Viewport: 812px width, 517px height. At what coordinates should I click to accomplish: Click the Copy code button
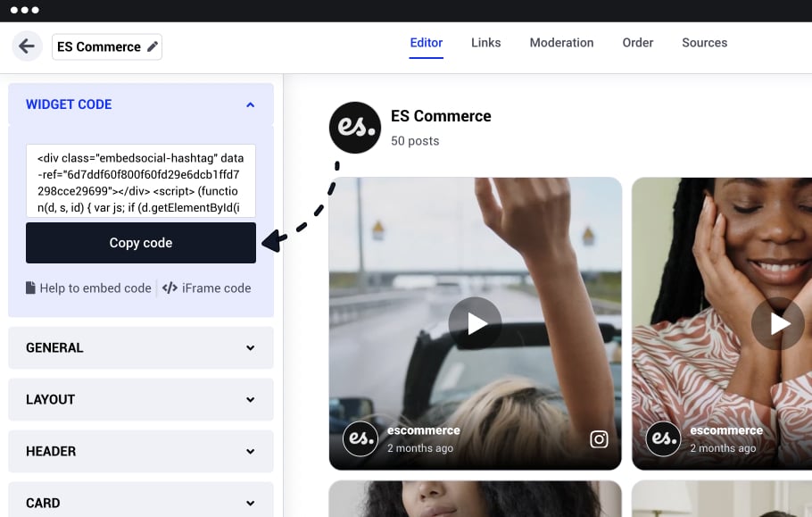[141, 243]
